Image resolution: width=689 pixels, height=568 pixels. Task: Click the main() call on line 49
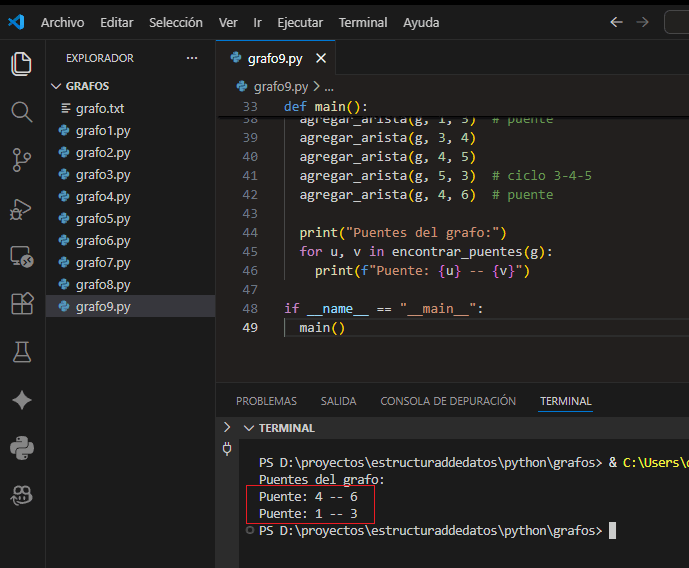(321, 328)
